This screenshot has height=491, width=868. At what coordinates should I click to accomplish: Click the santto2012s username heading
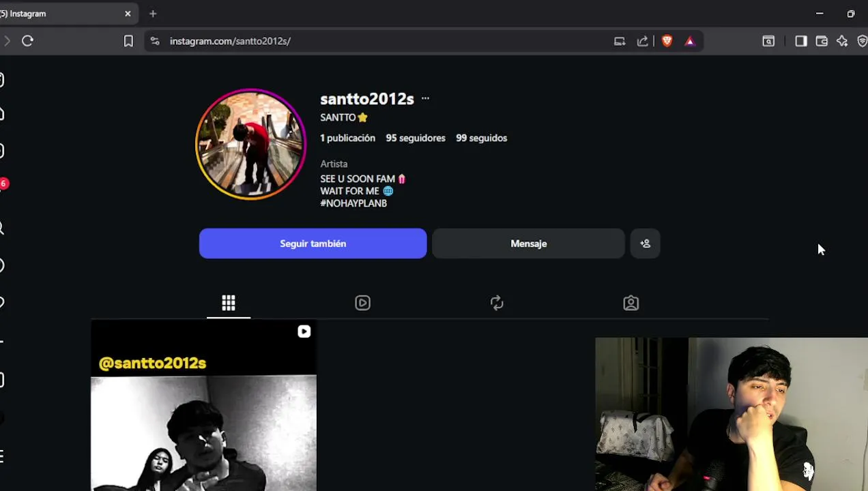(x=367, y=99)
